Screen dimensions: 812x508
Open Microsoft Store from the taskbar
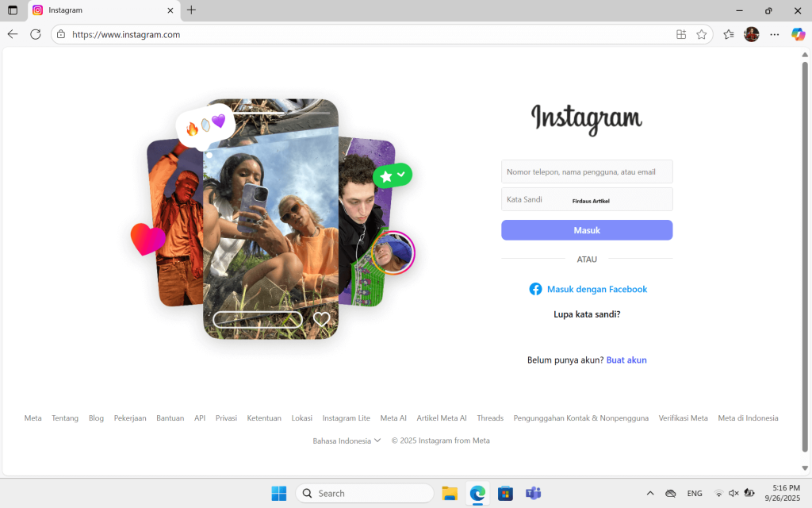pos(505,493)
